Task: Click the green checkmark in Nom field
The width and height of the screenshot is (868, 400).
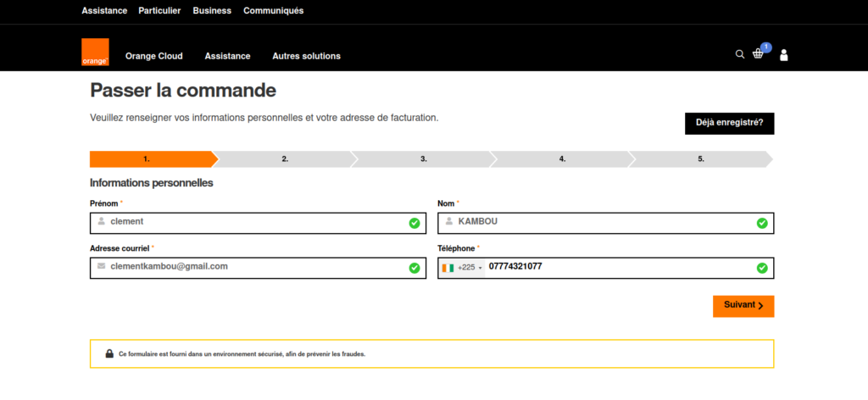Action: point(762,223)
